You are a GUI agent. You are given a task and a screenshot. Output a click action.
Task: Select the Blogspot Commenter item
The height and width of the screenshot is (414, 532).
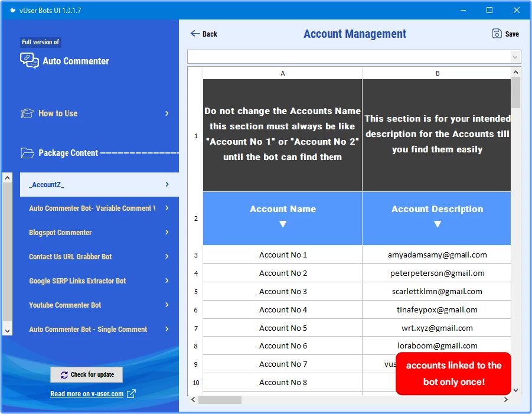coord(99,233)
